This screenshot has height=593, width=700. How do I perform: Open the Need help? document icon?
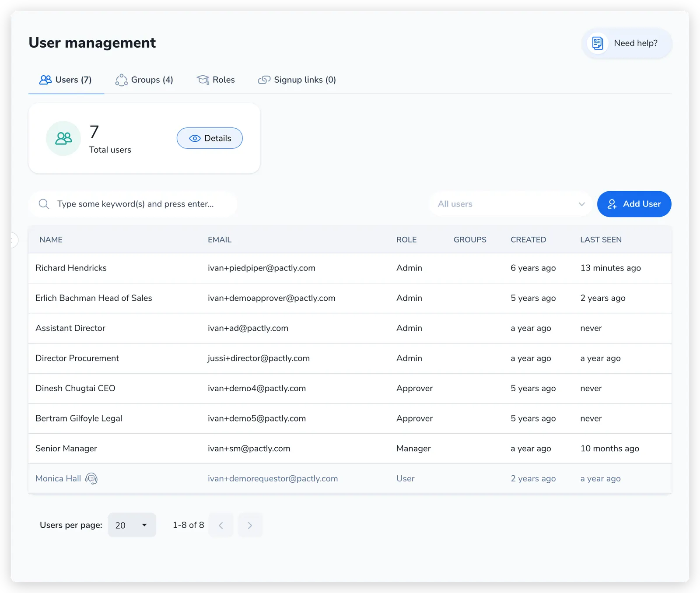(x=597, y=43)
